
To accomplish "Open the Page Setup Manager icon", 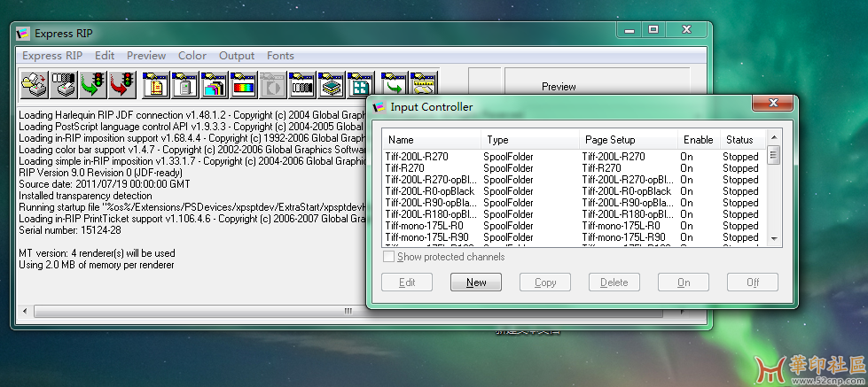I will coord(156,85).
